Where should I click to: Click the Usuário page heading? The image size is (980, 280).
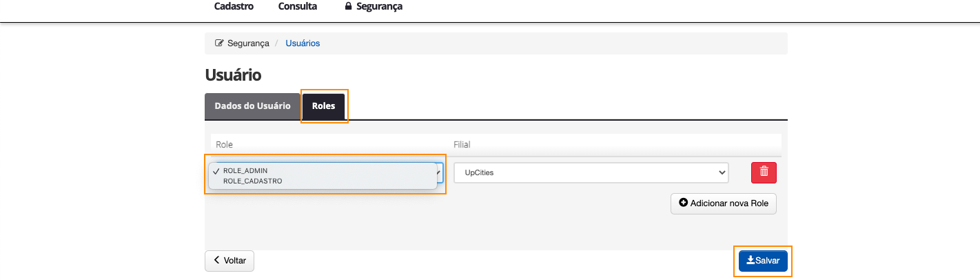(x=233, y=75)
